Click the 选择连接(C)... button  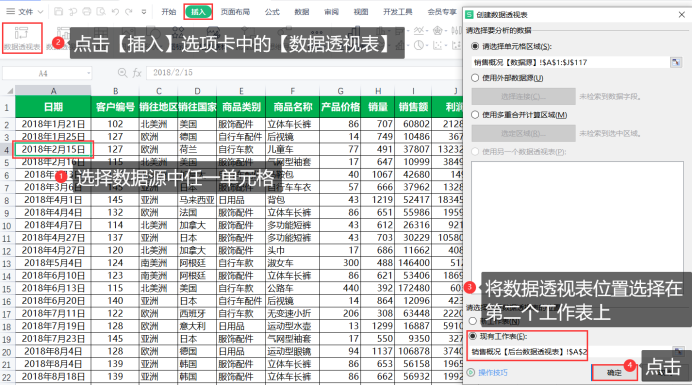(523, 96)
